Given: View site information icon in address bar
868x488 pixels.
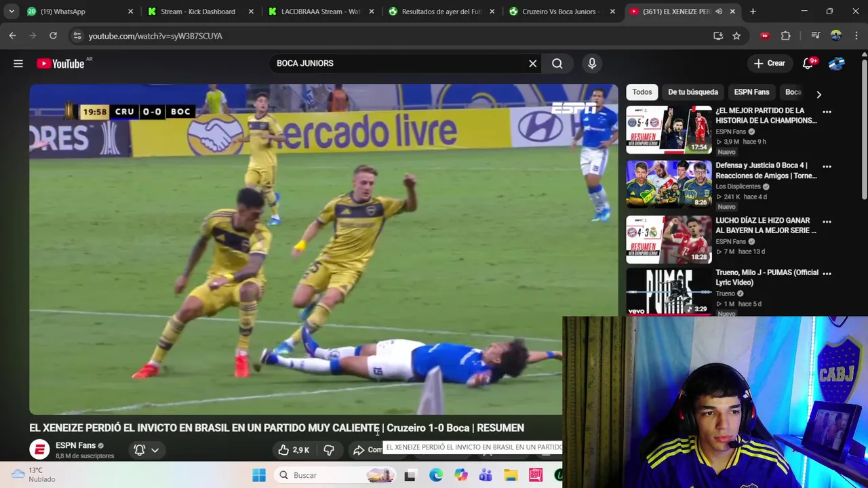Looking at the screenshot, I should click(77, 36).
